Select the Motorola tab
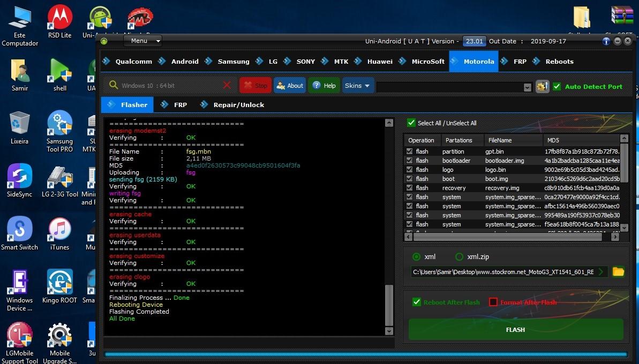Image resolution: width=639 pixels, height=364 pixels. [x=473, y=62]
